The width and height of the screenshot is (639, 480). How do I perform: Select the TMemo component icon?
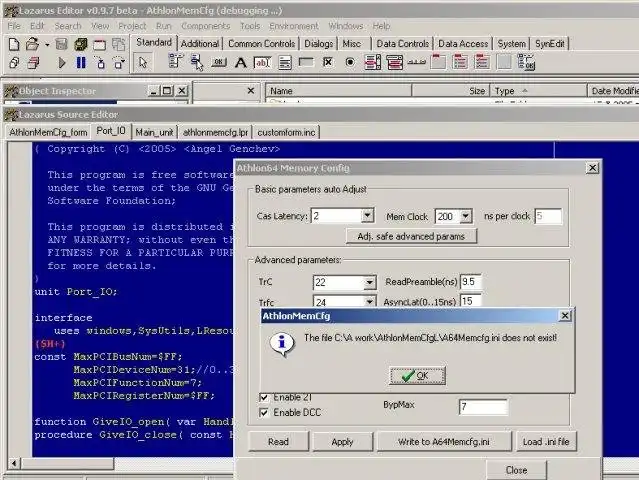point(284,62)
